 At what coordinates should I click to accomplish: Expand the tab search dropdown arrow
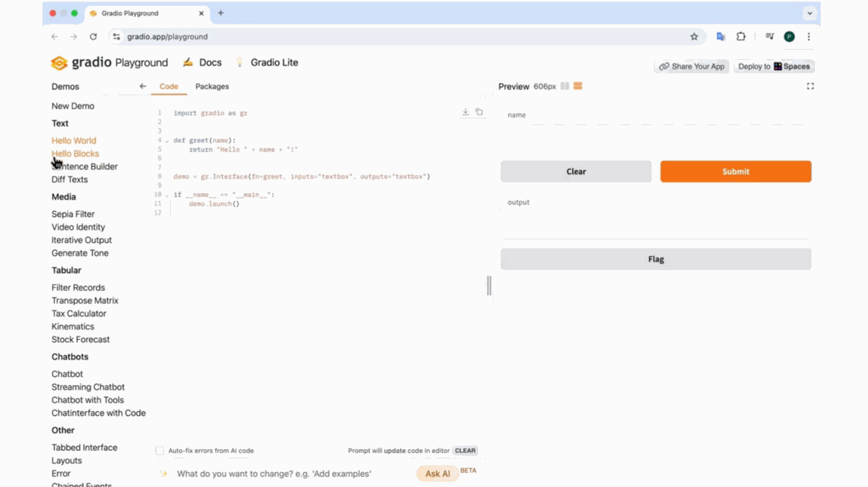point(809,13)
